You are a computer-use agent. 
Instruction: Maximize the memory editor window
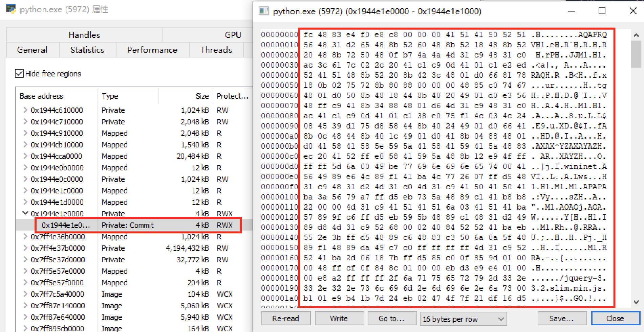click(602, 11)
